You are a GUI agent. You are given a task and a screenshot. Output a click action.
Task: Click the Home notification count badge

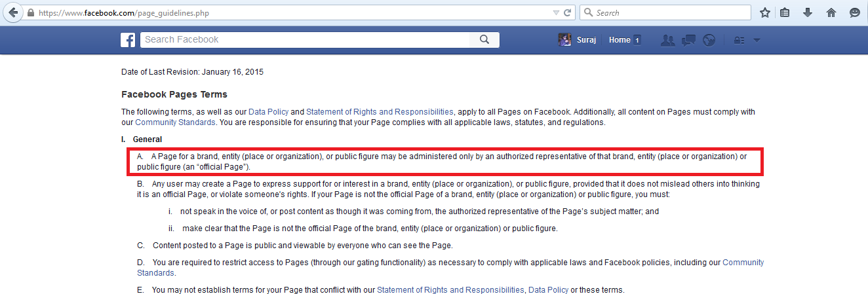637,40
